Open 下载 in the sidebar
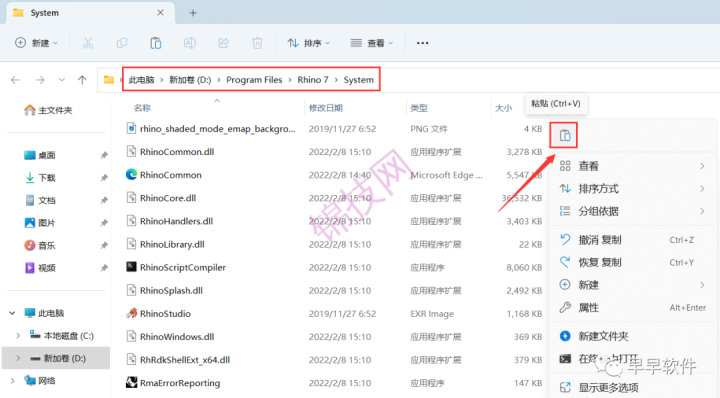720x398 pixels. coord(39,178)
